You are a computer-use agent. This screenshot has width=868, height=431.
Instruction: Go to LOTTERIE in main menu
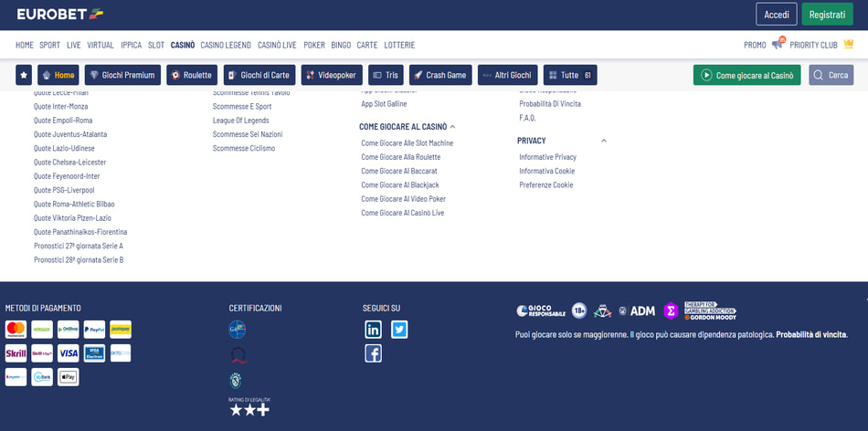click(x=399, y=45)
